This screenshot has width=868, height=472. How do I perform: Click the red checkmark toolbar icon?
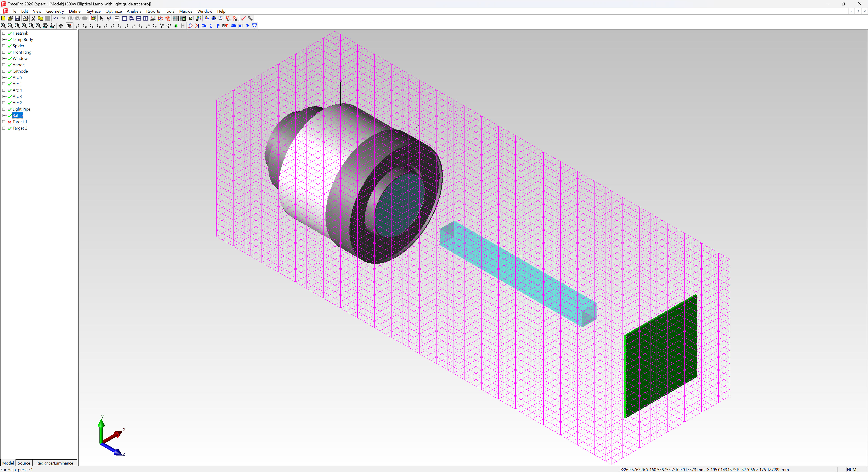pos(243,18)
